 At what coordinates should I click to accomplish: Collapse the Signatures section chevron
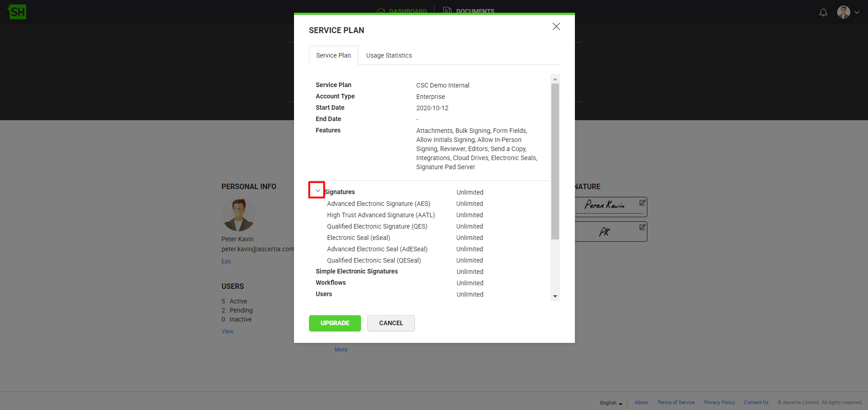317,190
